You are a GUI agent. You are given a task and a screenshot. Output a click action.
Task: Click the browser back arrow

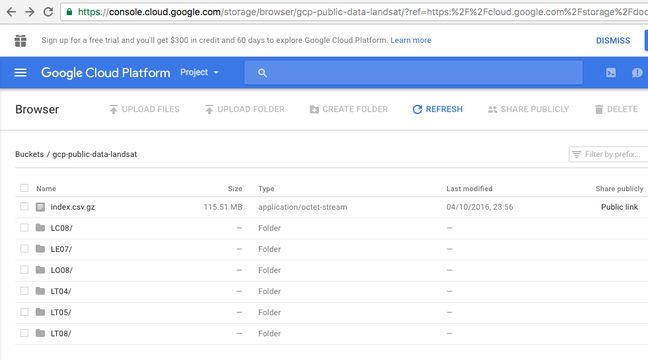tap(11, 12)
